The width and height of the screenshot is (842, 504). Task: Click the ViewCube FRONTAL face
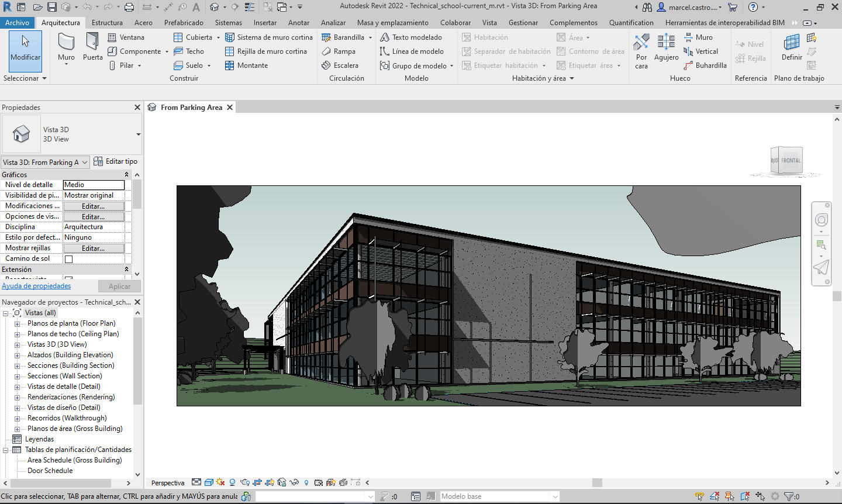790,160
